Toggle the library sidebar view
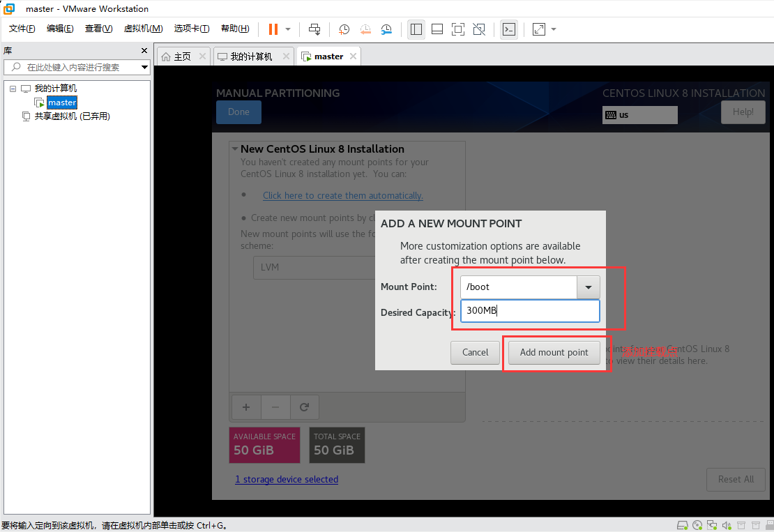774x532 pixels. coord(416,29)
